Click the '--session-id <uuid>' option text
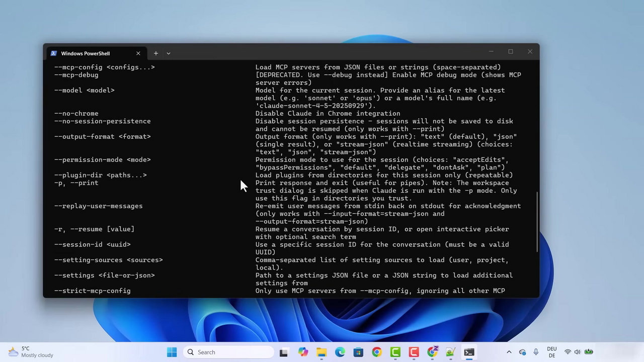Viewport: 644px width, 362px height. click(x=93, y=244)
